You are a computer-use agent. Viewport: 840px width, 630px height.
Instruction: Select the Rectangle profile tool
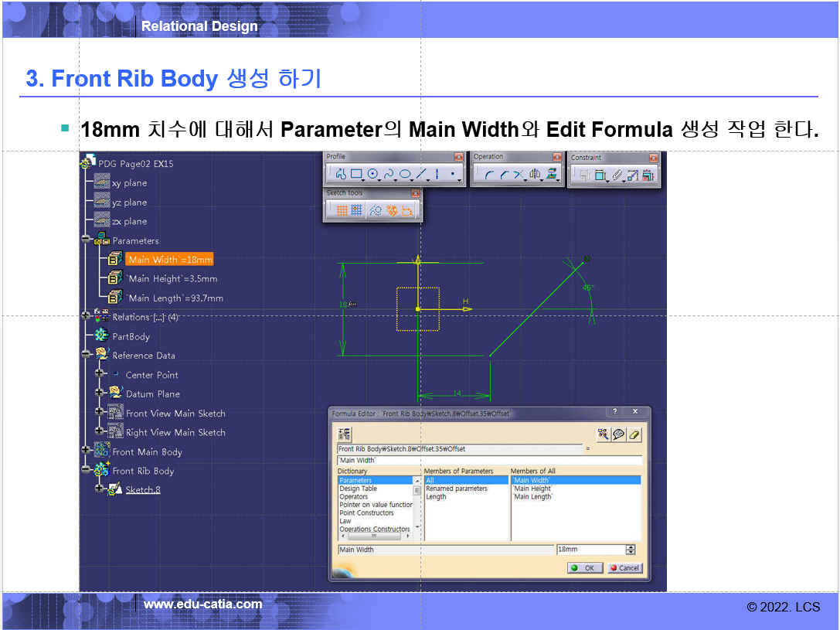[356, 175]
